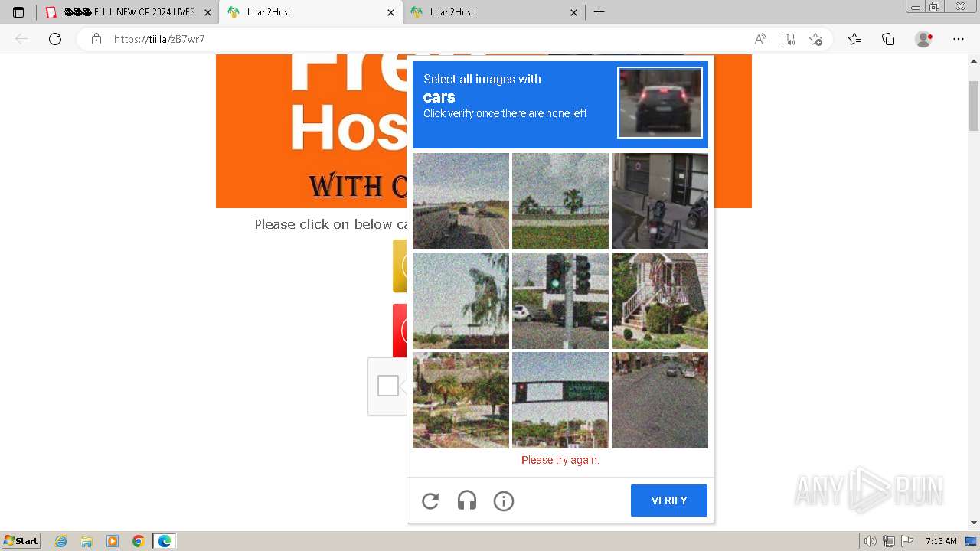Launch Chrome from taskbar

[x=139, y=541]
